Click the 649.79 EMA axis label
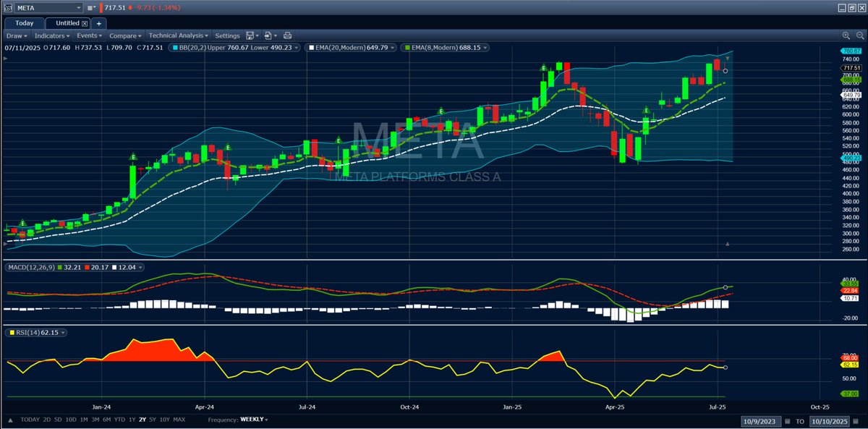This screenshot has width=868, height=429. (851, 95)
